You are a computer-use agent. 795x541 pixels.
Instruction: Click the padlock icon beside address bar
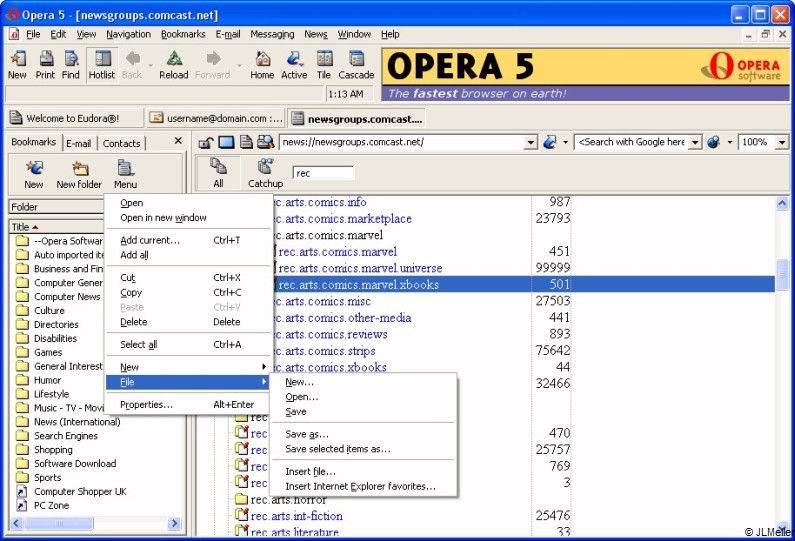point(205,142)
